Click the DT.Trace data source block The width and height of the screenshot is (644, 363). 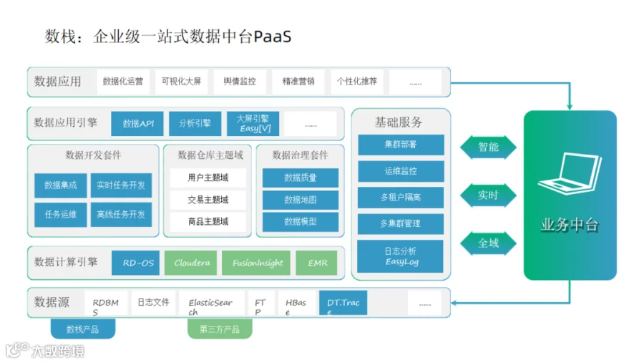pos(343,303)
